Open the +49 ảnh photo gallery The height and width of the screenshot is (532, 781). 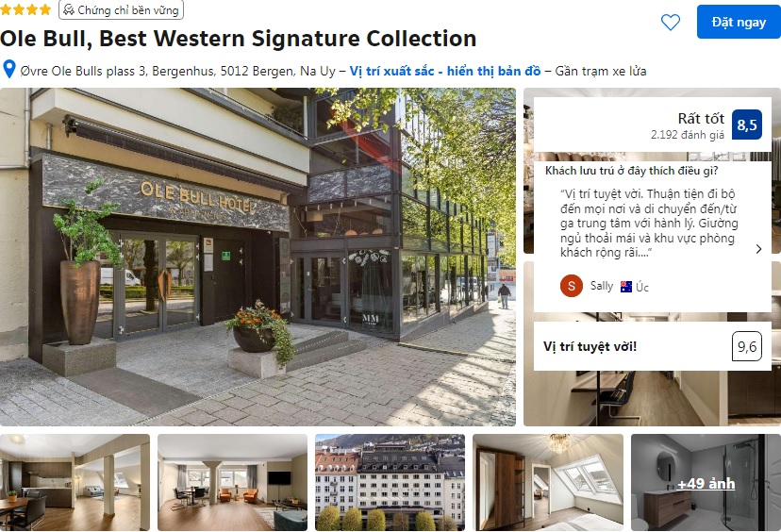pyautogui.click(x=706, y=482)
